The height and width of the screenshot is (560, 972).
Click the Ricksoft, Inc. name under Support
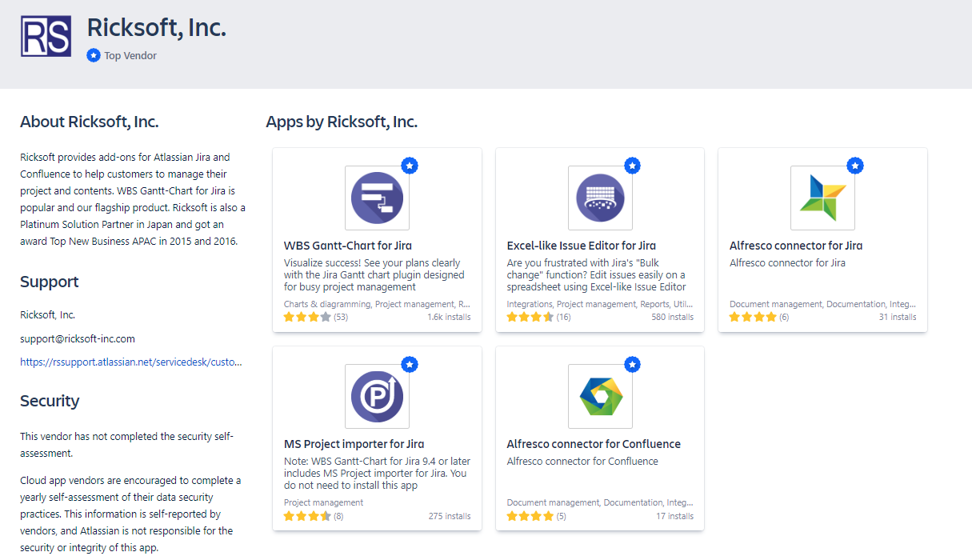(x=47, y=314)
